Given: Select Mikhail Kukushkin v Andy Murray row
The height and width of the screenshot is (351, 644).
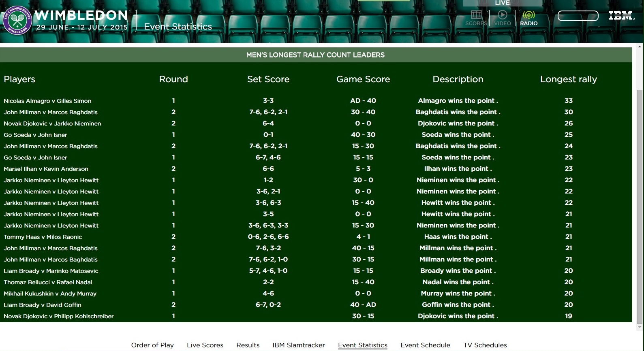Looking at the screenshot, I should 316,294.
